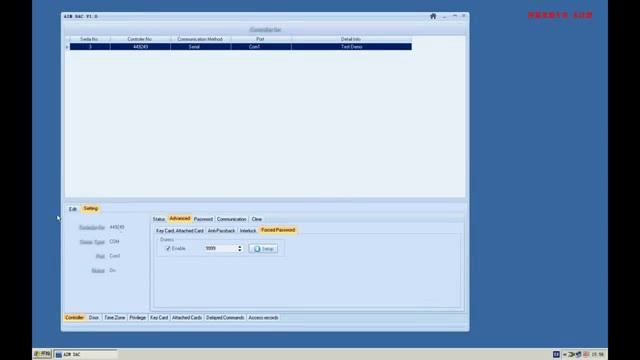Open the Door bottom tab
Viewport: 640px width, 360px height.
point(94,318)
